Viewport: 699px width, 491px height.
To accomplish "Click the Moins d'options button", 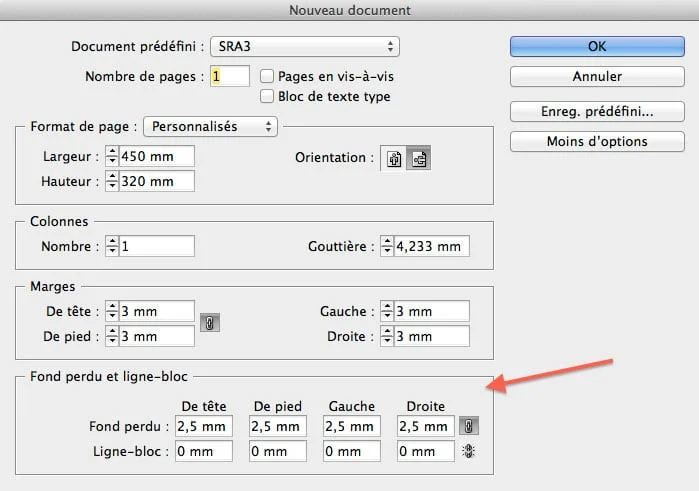I will [597, 142].
